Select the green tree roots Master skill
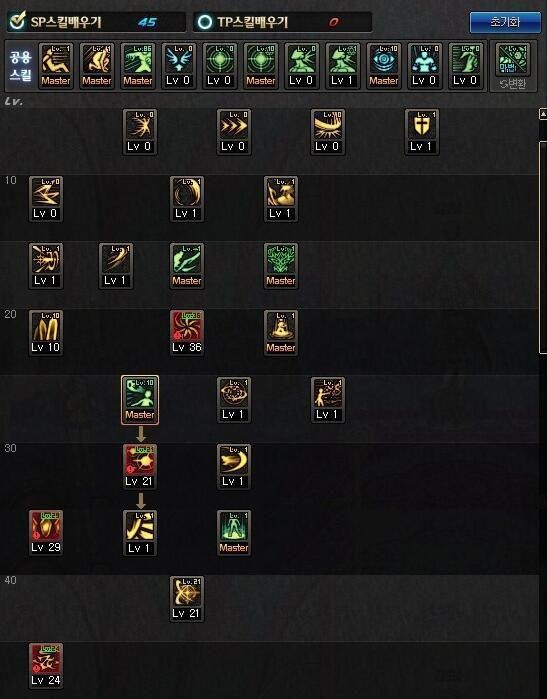This screenshot has width=547, height=699. coord(280,266)
